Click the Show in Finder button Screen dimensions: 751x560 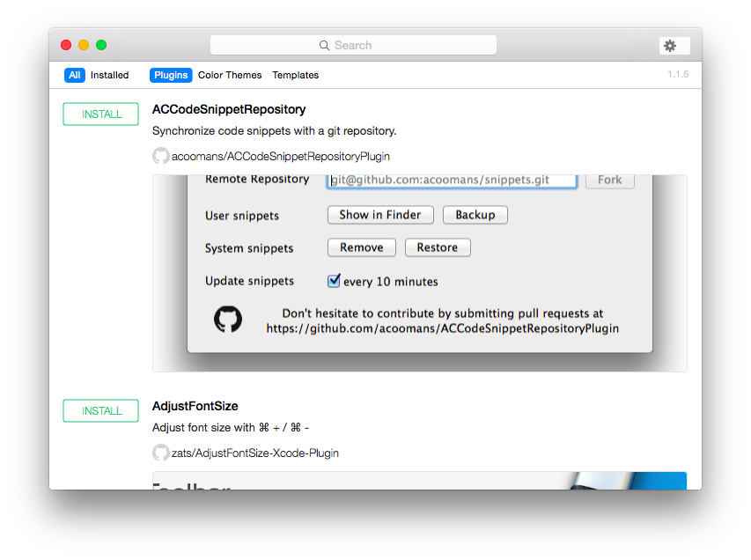click(380, 215)
